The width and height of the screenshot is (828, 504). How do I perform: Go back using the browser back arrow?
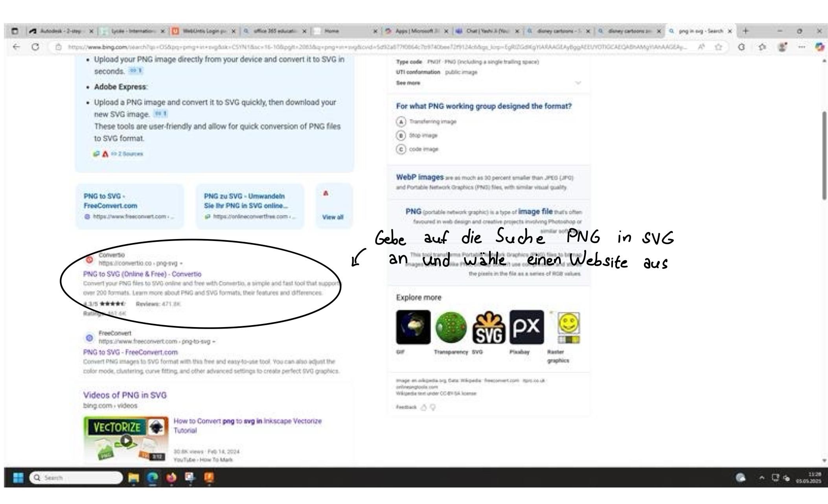point(16,47)
